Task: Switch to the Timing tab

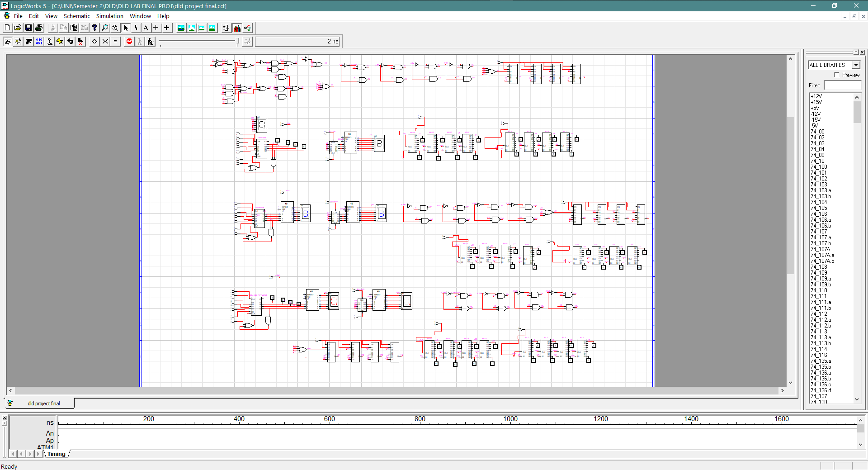Action: [57, 454]
